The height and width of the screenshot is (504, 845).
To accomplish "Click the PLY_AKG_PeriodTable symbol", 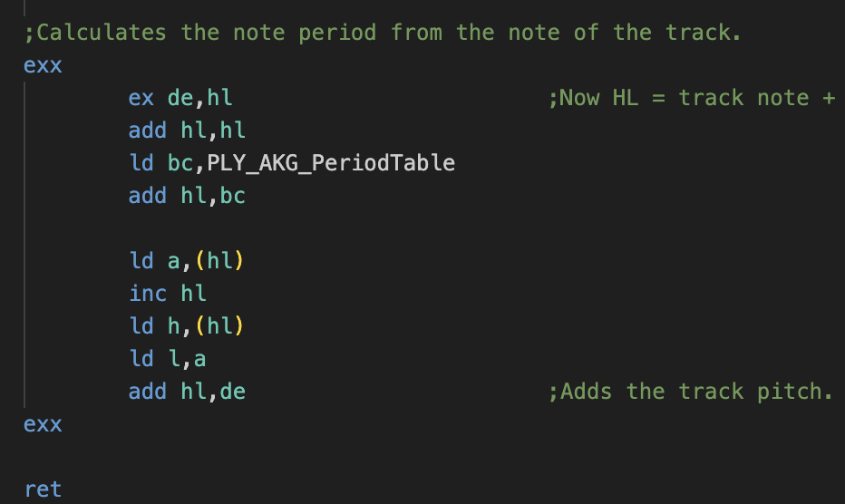I will 330,163.
